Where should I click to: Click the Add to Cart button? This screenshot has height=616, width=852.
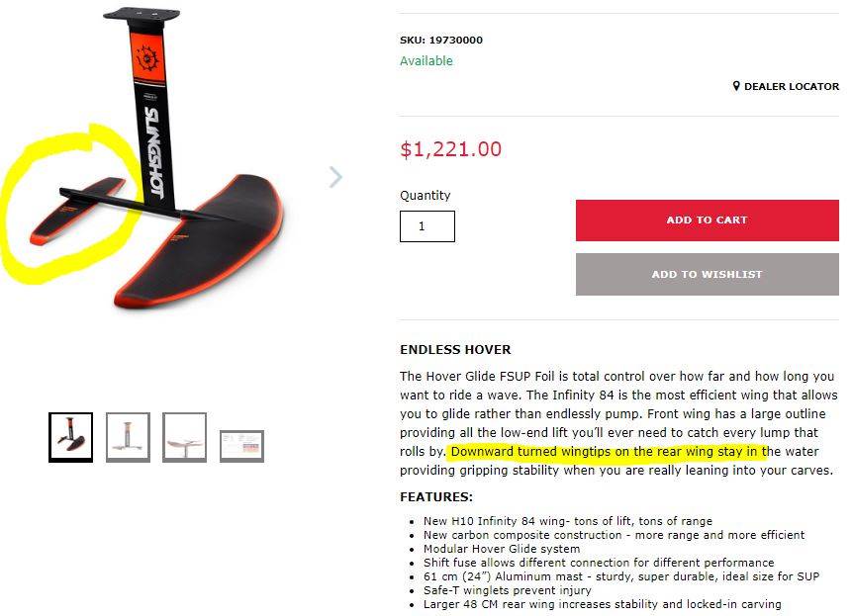[x=707, y=220]
